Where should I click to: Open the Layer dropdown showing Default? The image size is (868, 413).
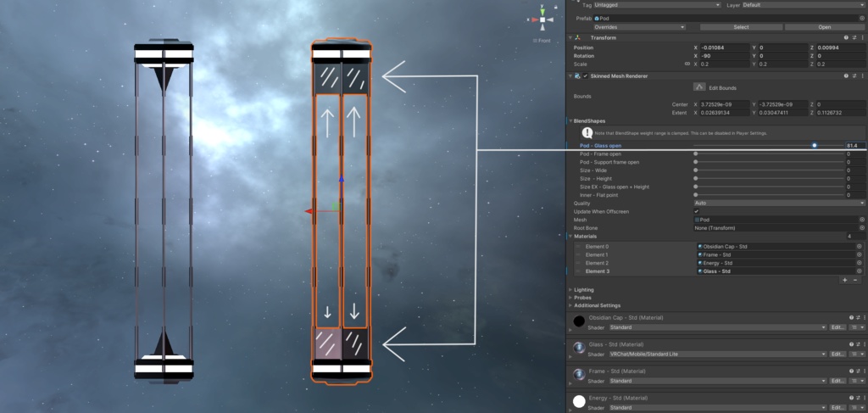click(804, 5)
